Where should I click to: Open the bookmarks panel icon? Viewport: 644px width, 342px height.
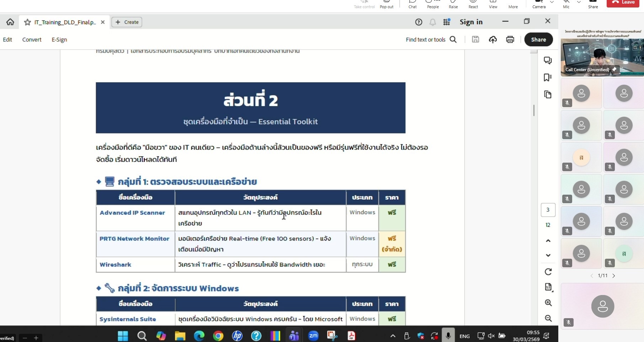coord(548,78)
